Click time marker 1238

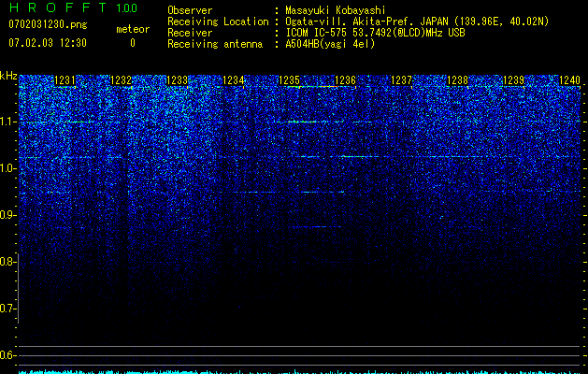pos(458,80)
